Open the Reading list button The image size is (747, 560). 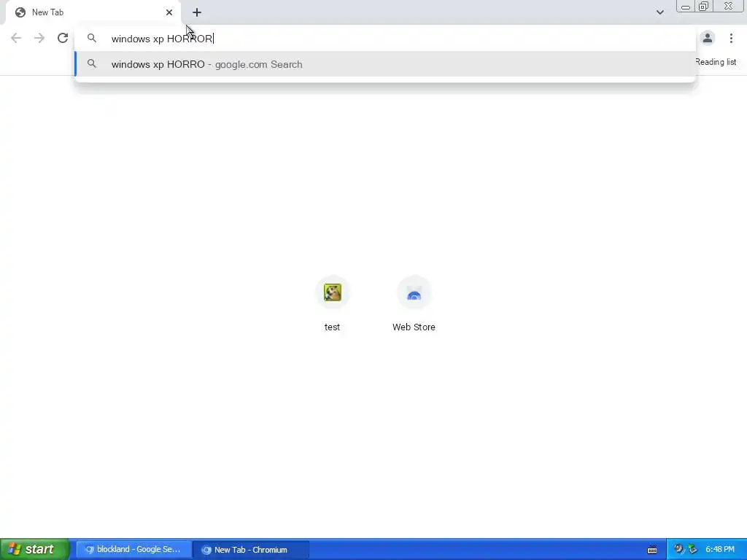[716, 62]
